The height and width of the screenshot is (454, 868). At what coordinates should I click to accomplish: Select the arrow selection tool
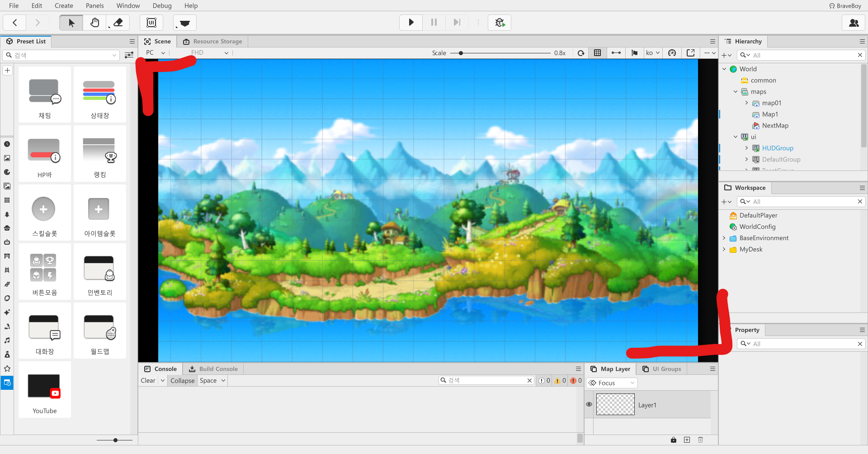(x=71, y=23)
